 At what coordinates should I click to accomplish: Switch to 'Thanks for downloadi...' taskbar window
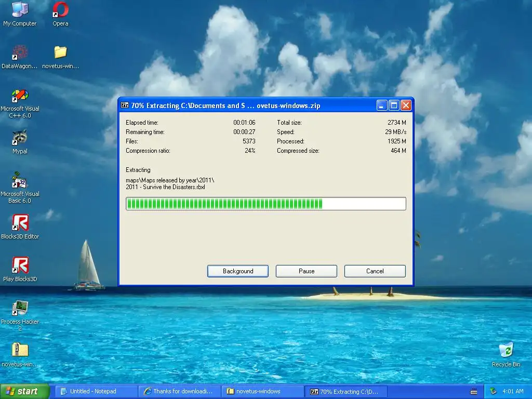(x=179, y=392)
